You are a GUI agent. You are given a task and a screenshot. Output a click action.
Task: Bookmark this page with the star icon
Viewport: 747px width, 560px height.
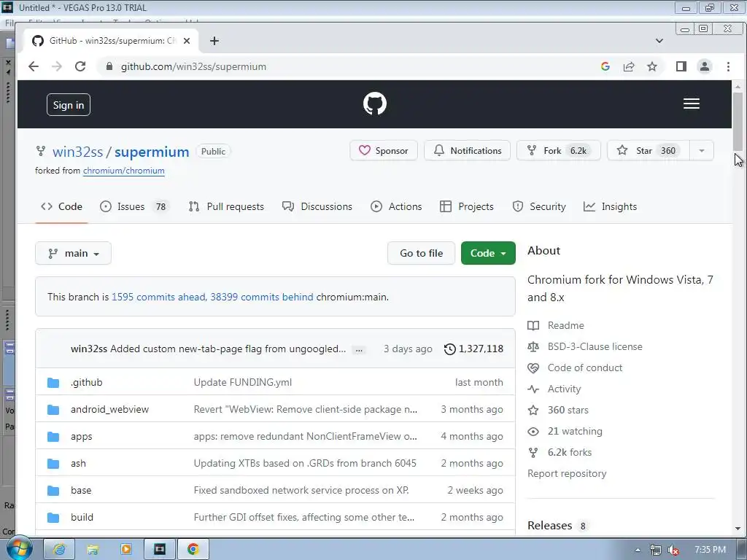(x=652, y=66)
